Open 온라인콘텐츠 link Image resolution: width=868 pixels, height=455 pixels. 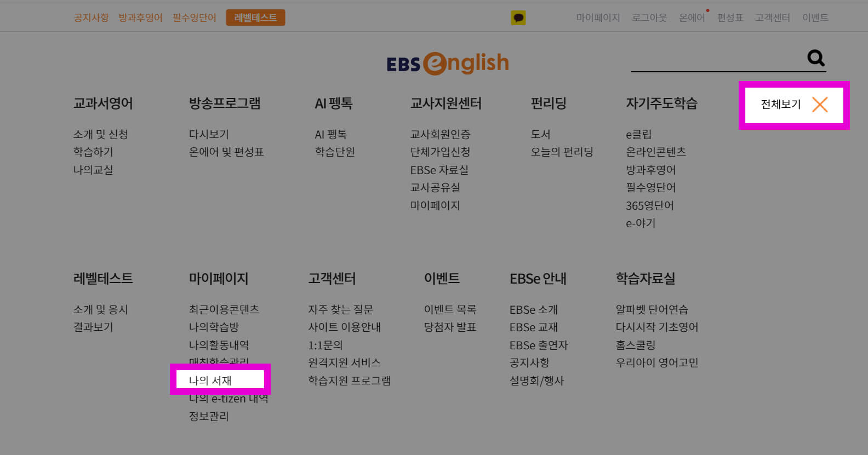(656, 152)
